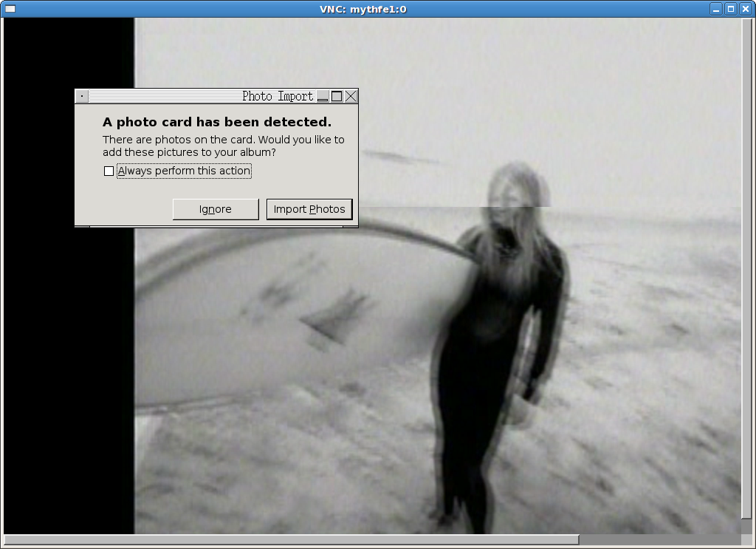Viewport: 756px width, 549px height.
Task: Open the VNC window system menu icon
Action: coord(10,9)
